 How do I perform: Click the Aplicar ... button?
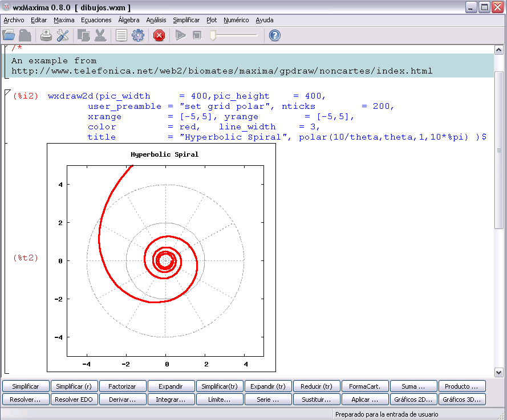point(365,399)
